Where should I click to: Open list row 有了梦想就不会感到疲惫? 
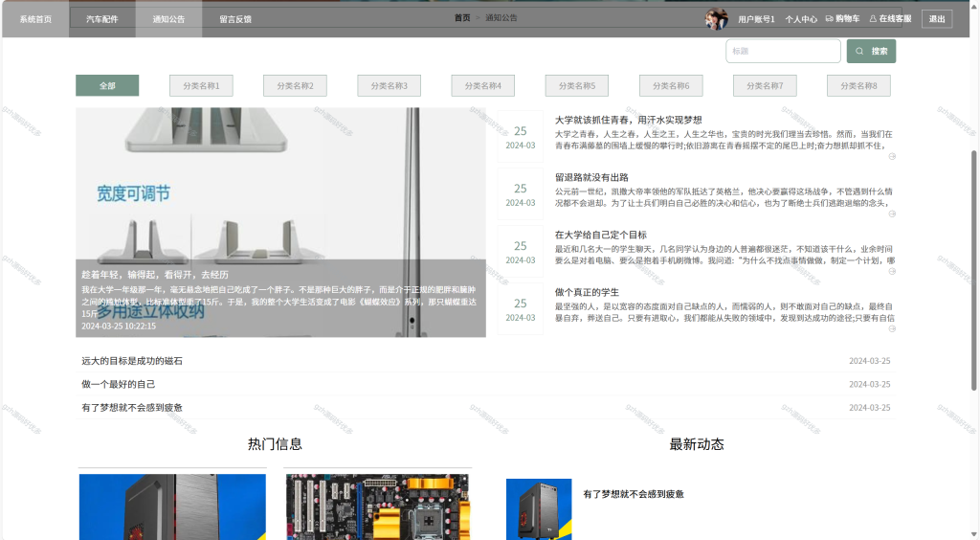[485, 408]
